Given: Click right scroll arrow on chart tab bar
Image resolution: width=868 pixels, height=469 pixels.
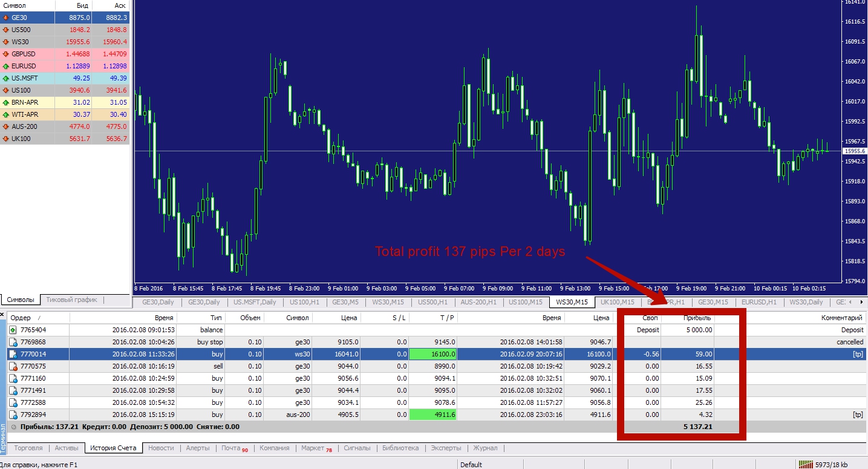Looking at the screenshot, I should (862, 301).
